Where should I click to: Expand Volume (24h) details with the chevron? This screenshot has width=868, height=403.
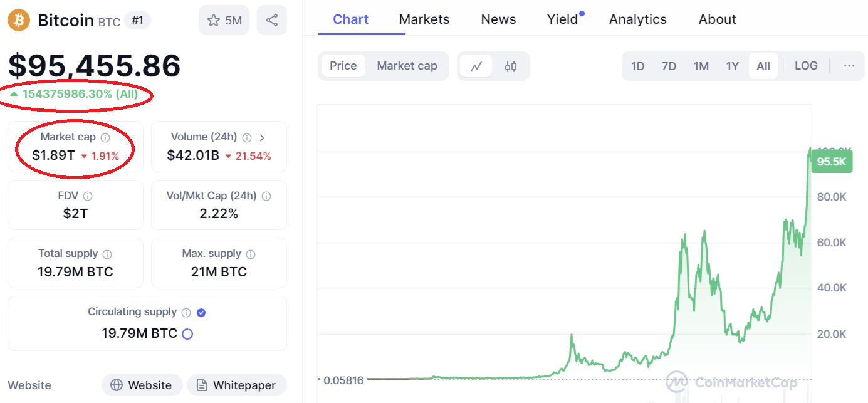(x=262, y=137)
